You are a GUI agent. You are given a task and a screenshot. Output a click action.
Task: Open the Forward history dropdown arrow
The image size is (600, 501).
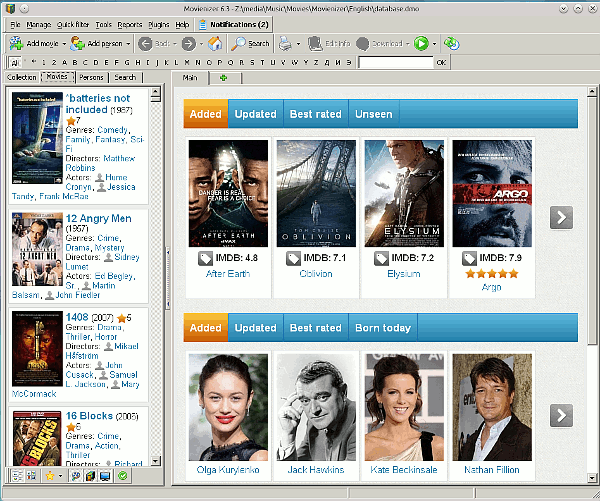pos(201,44)
